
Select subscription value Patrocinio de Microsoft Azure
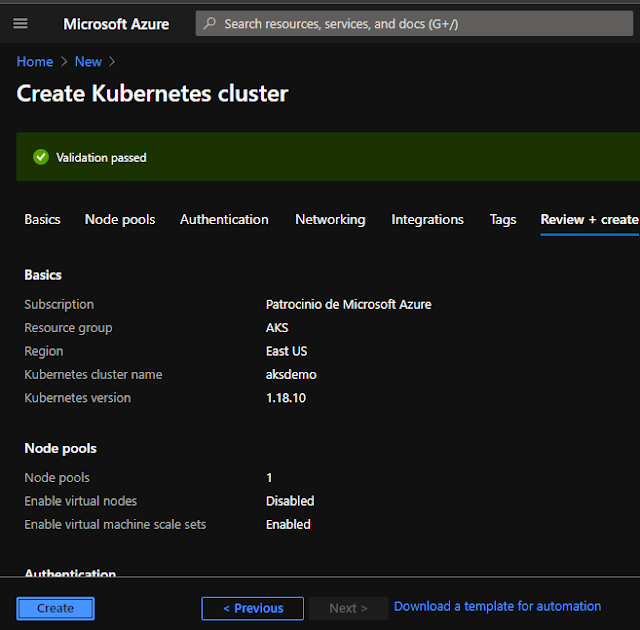(x=349, y=304)
